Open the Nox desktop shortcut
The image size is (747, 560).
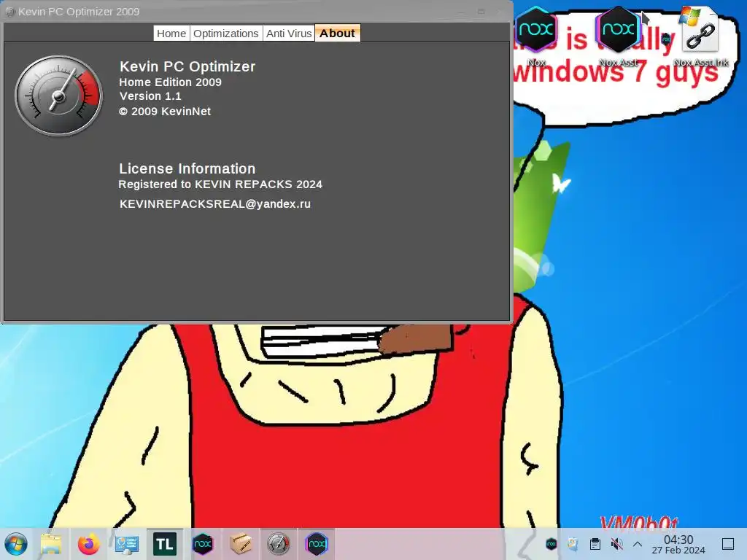pyautogui.click(x=536, y=36)
